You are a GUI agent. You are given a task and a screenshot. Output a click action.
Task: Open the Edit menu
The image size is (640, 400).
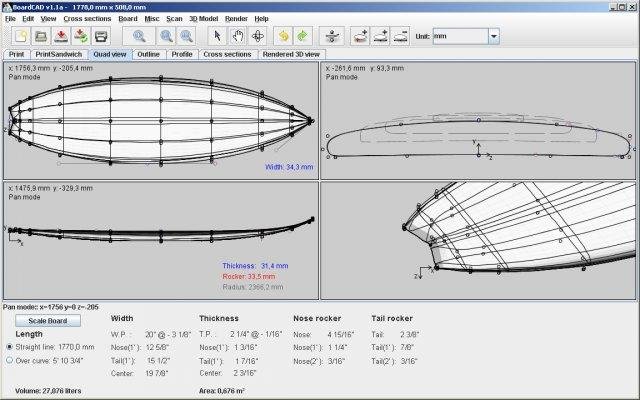tap(28, 19)
